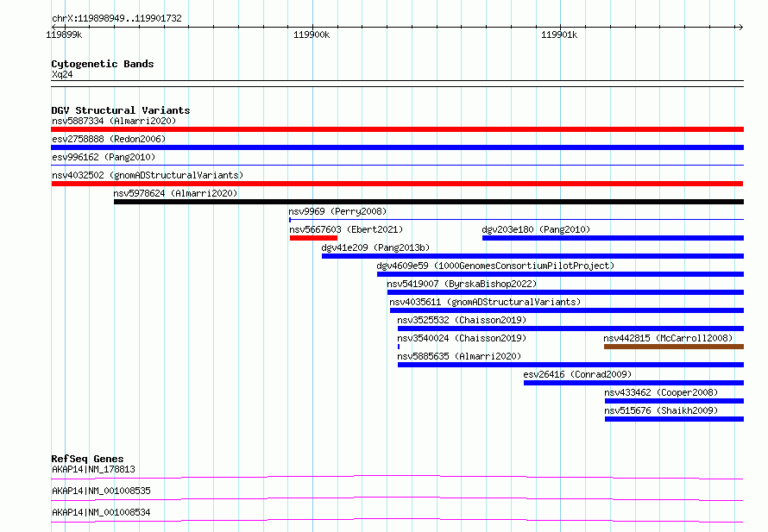The height and width of the screenshot is (532, 768).
Task: Click the nsv5419007 (ByrskaBishop2022) label
Action: (462, 284)
